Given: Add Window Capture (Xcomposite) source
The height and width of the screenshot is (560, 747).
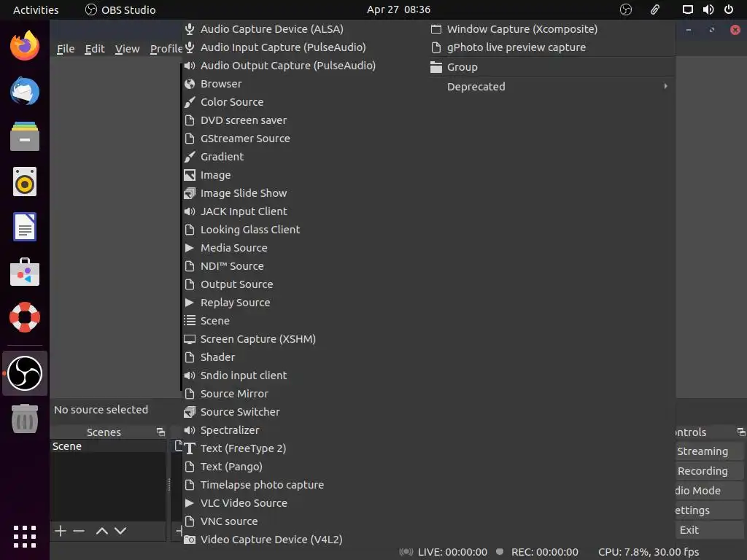Looking at the screenshot, I should click(551, 29).
